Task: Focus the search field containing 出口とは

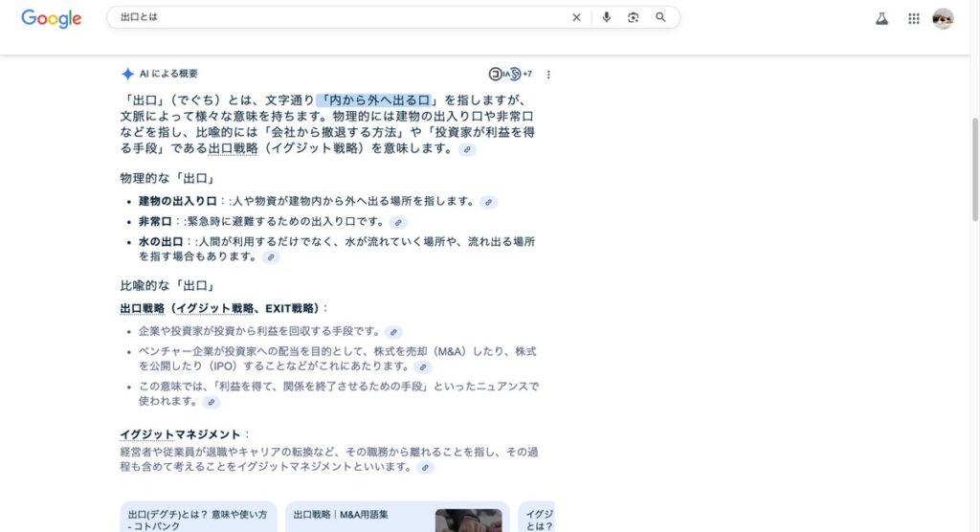Action: pyautogui.click(x=335, y=17)
